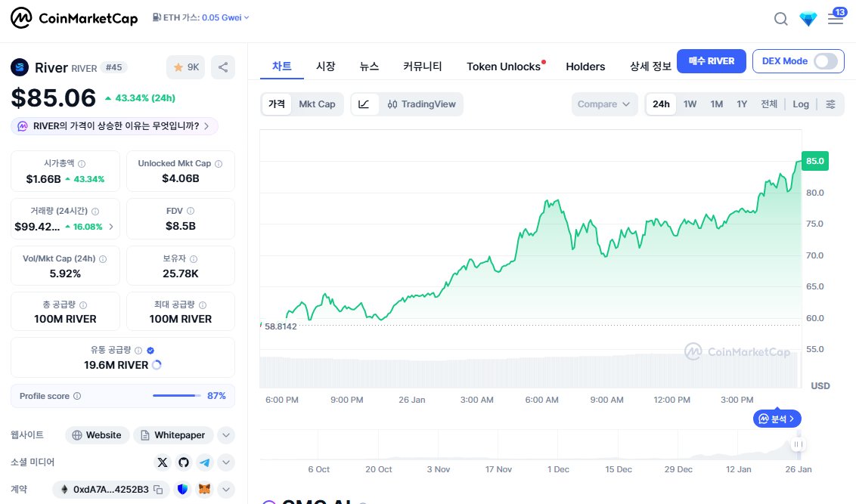This screenshot has height=504, width=856.
Task: Open the GitHub social link
Action: [x=184, y=462]
